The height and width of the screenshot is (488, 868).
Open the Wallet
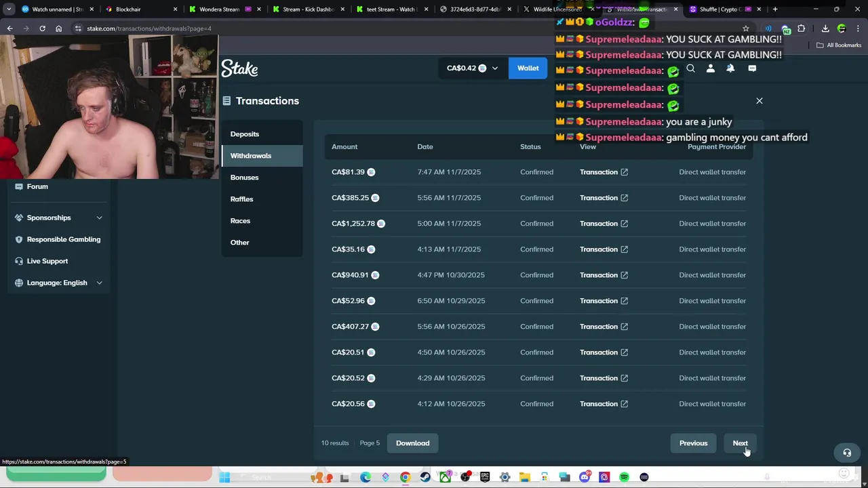point(528,68)
